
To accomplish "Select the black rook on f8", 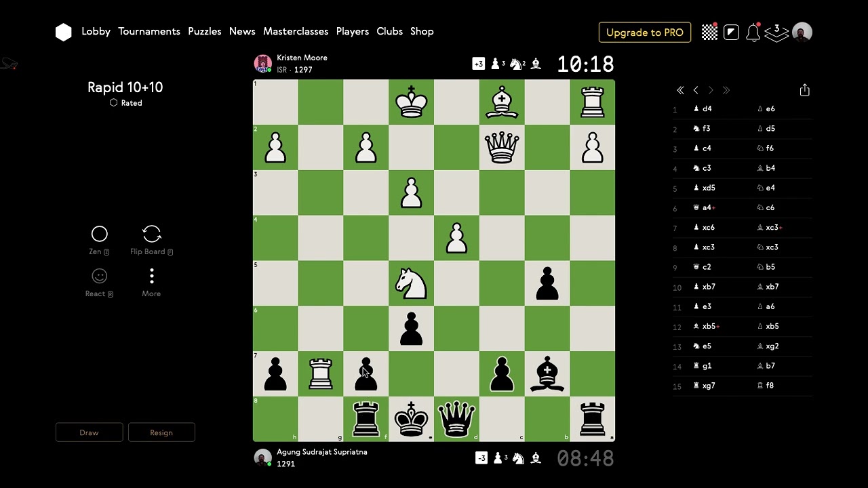I will click(366, 419).
